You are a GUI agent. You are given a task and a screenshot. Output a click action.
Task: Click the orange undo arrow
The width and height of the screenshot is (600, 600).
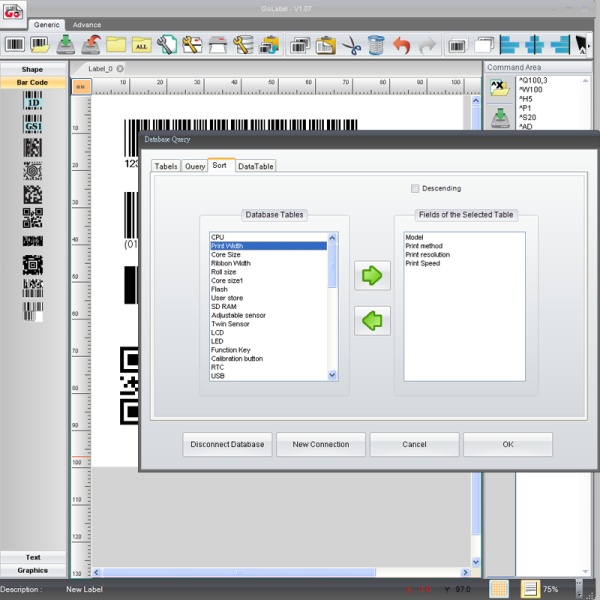pyautogui.click(x=401, y=45)
